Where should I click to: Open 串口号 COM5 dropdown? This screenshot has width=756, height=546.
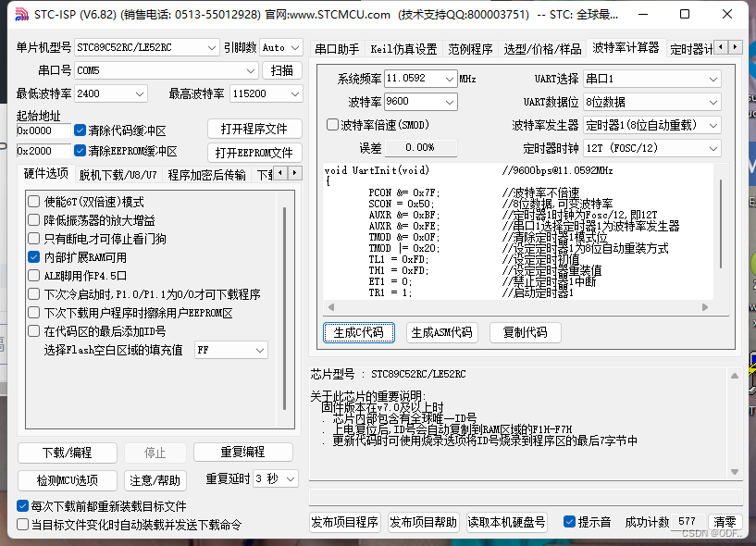(167, 70)
